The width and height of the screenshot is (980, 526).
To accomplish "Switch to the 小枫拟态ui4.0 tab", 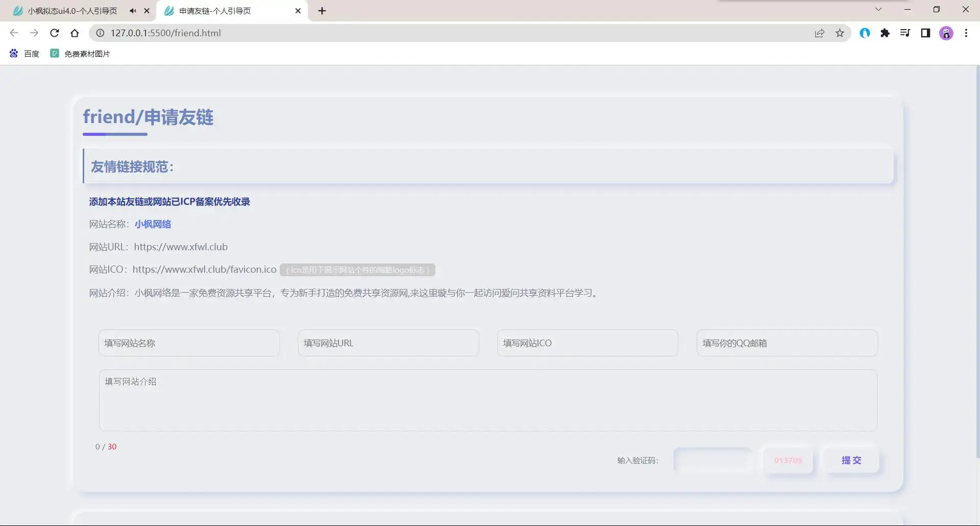I will pyautogui.click(x=71, y=11).
